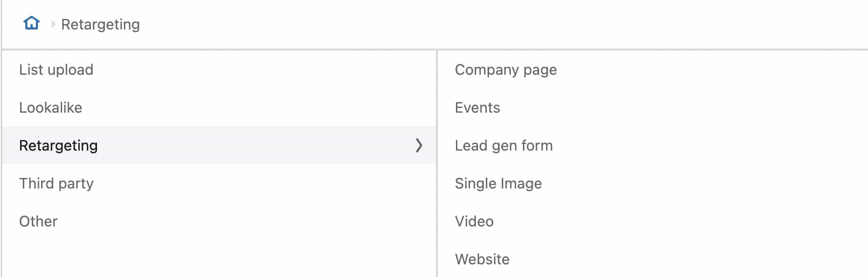
Task: Select Video retargeting option
Action: [653, 221]
